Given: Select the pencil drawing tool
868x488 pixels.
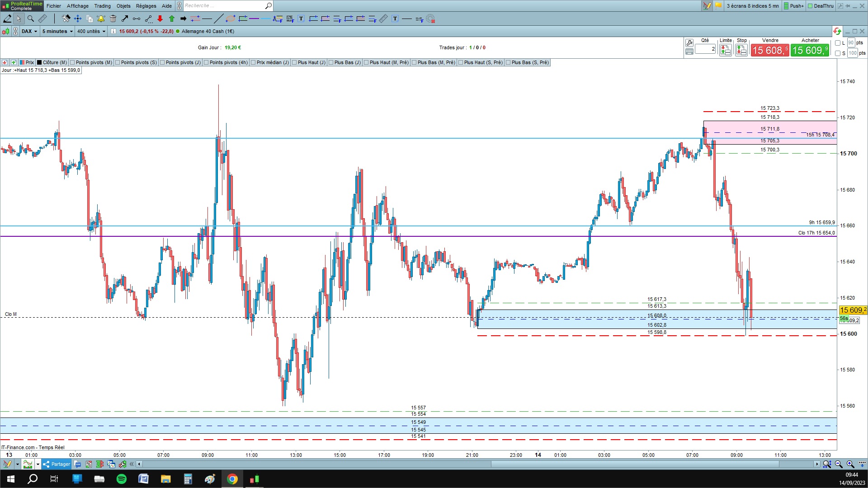Looking at the screenshot, I should [x=7, y=19].
